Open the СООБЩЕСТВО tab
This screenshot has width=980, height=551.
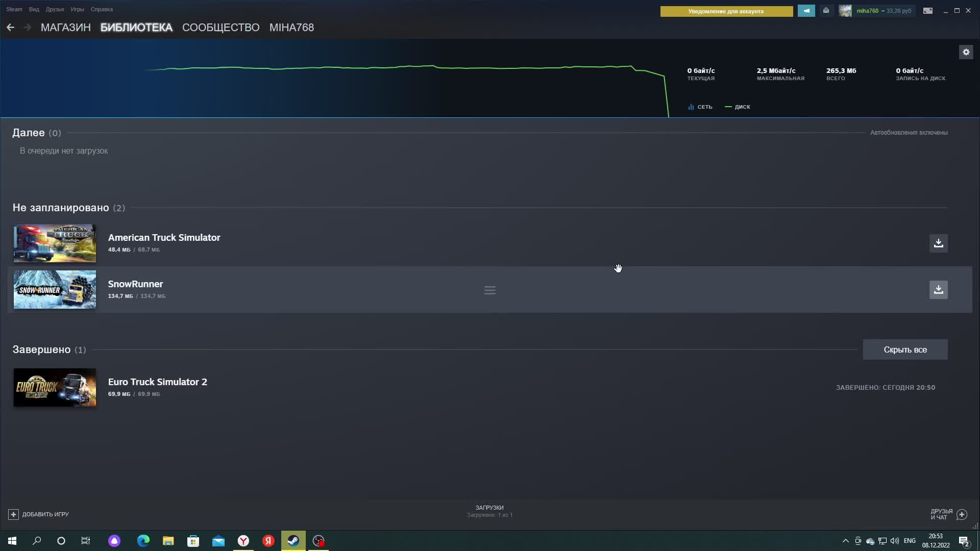tap(220, 28)
